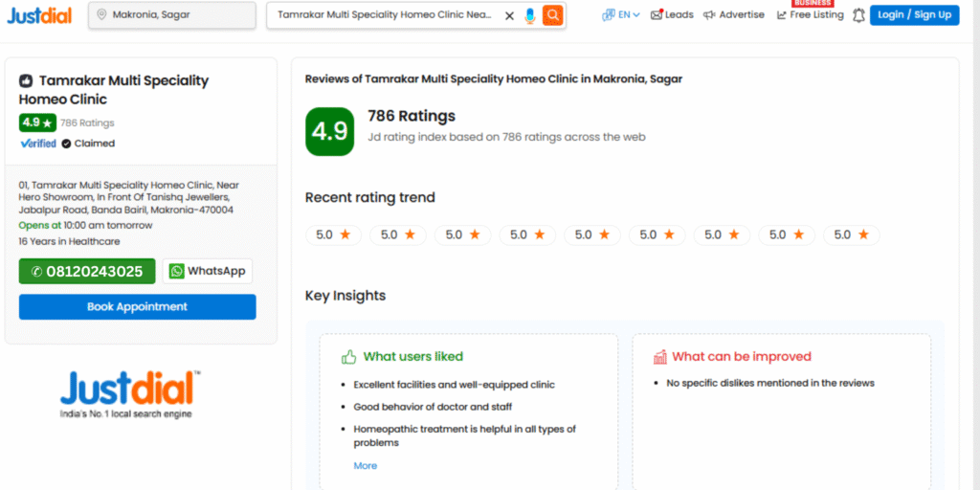This screenshot has width=980, height=490.
Task: Click clinic address text
Action: [x=129, y=197]
